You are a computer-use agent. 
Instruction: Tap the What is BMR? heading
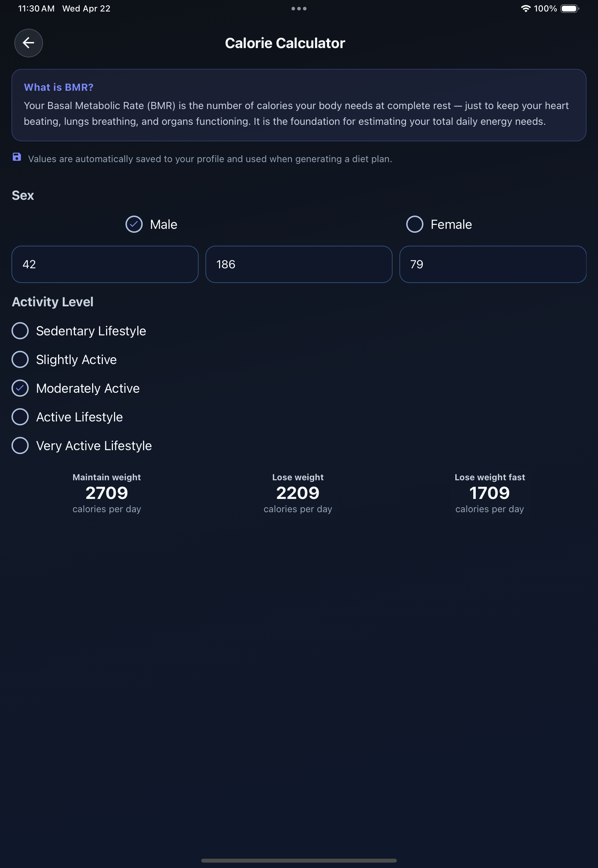coord(59,87)
